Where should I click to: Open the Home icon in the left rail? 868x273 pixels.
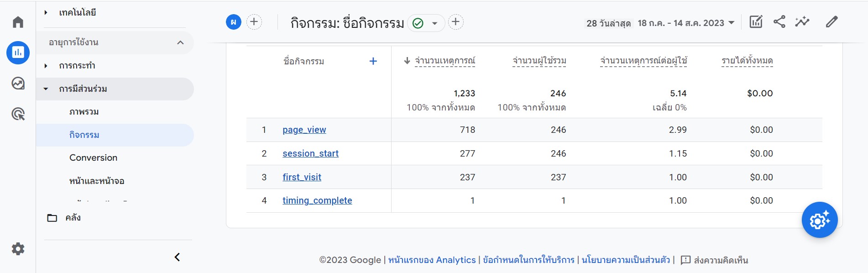coord(18,22)
